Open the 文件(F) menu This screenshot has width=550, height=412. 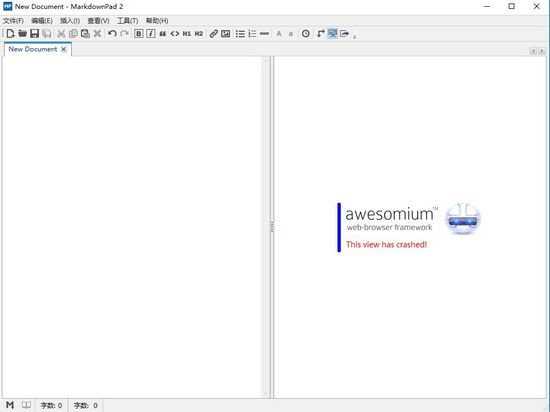(x=13, y=21)
